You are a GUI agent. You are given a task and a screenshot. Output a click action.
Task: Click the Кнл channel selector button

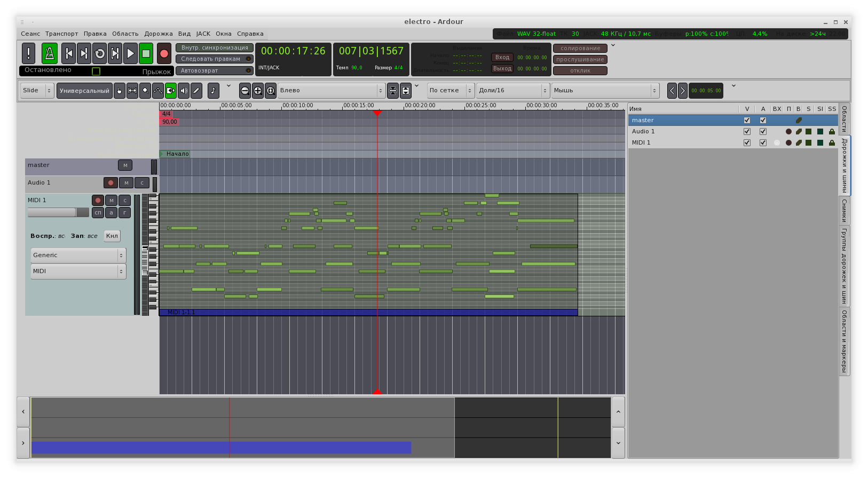pyautogui.click(x=112, y=236)
